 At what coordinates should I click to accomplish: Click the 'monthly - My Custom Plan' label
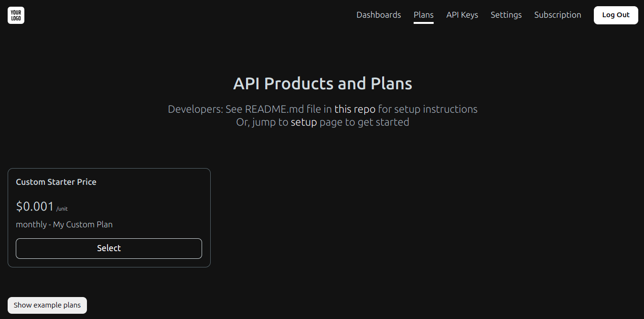click(64, 224)
